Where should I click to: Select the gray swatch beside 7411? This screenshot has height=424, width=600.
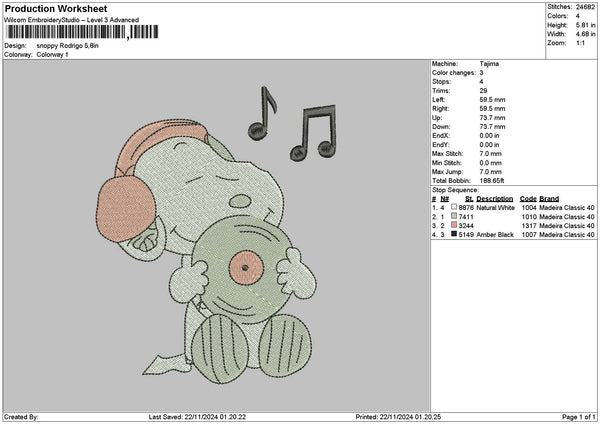coord(454,216)
